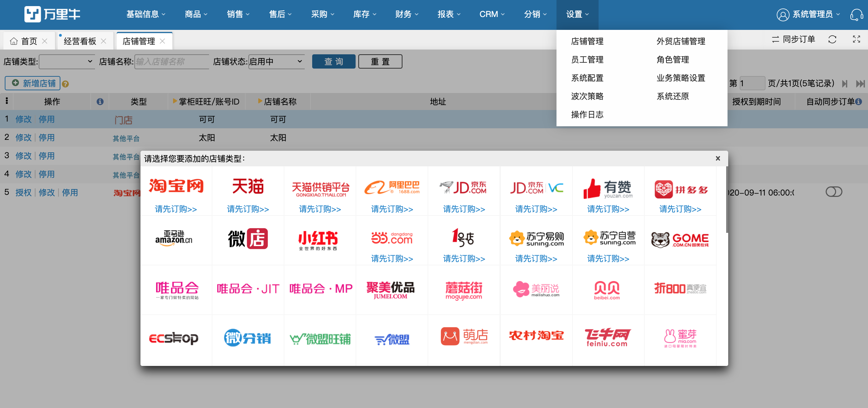868x408 pixels.
Task: Expand the 财务 menu
Action: tap(407, 14)
